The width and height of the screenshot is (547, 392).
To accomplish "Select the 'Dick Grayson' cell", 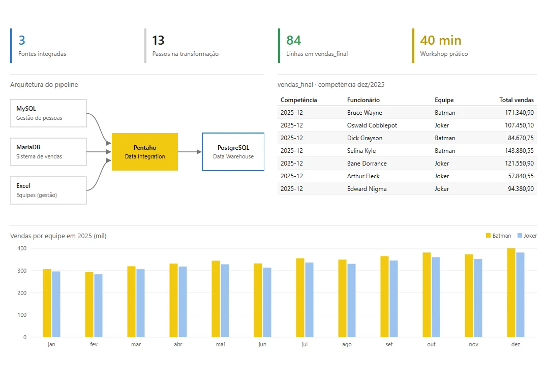I will click(364, 138).
